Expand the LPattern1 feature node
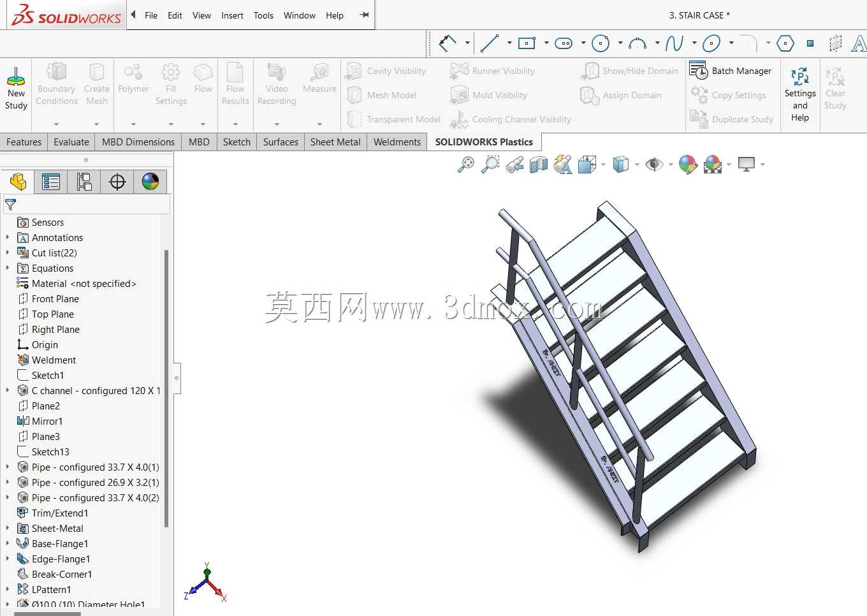 [x=8, y=589]
